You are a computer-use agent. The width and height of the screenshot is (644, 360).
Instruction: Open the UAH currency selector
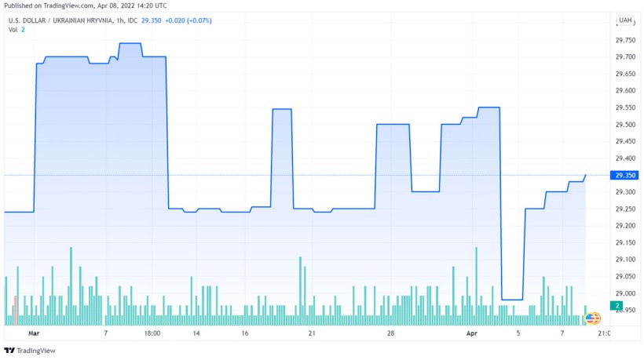click(x=625, y=20)
